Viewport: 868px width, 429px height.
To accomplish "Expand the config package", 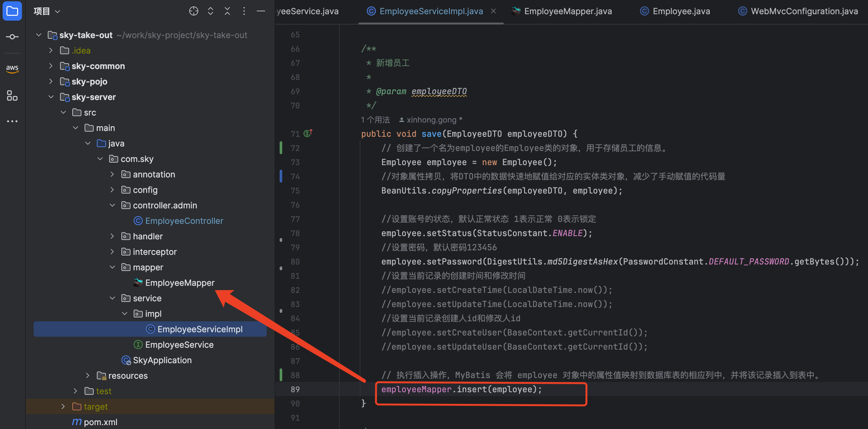I will tap(112, 190).
